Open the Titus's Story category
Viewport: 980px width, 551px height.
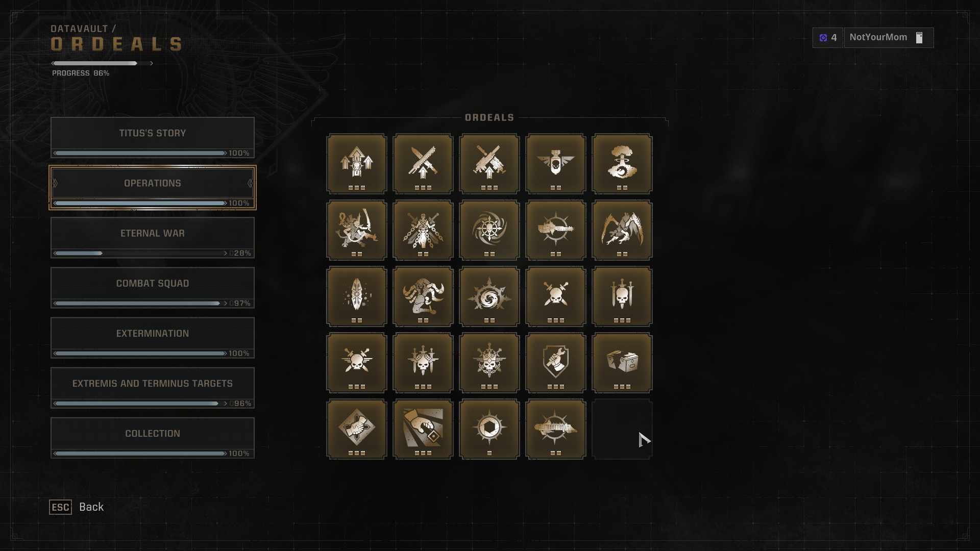[153, 137]
